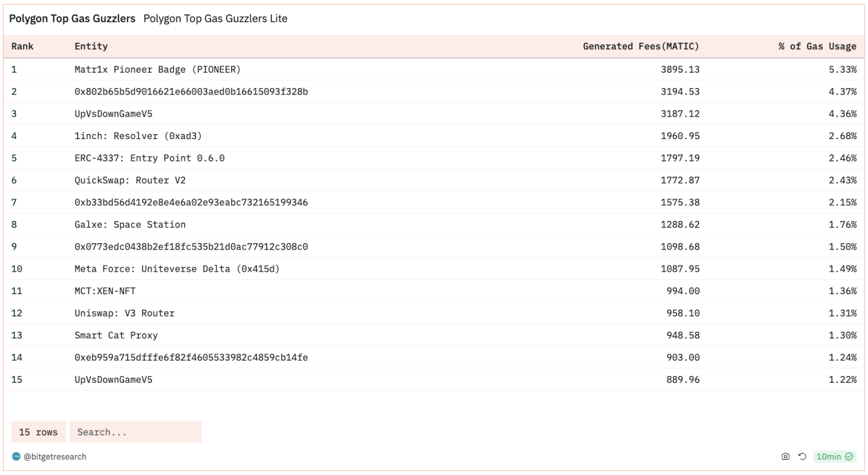Select MCT:XEN-NFT entity

[105, 291]
